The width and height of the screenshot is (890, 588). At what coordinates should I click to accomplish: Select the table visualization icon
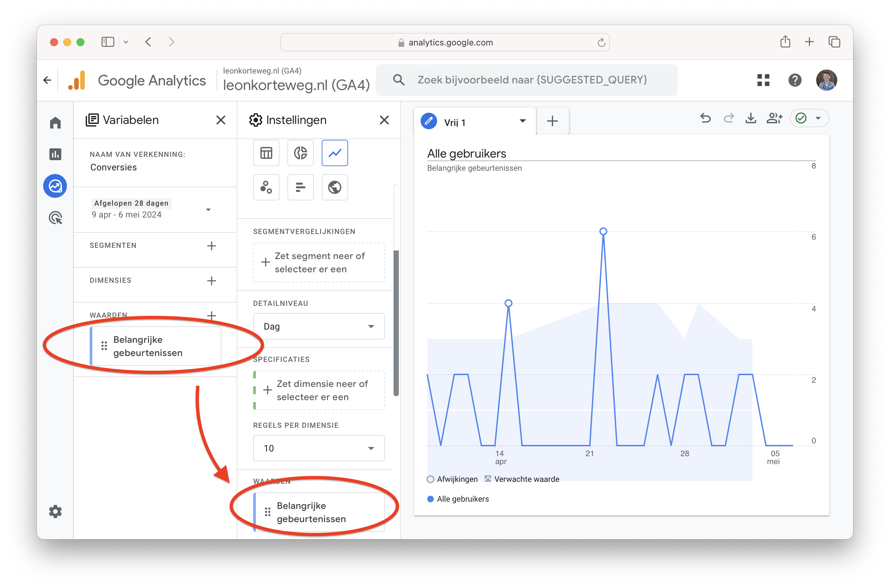point(266,153)
